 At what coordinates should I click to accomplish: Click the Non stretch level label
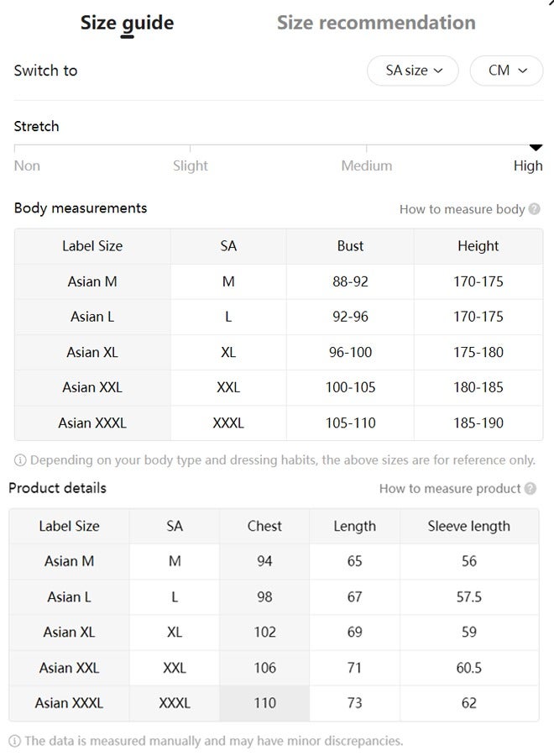[x=27, y=165]
